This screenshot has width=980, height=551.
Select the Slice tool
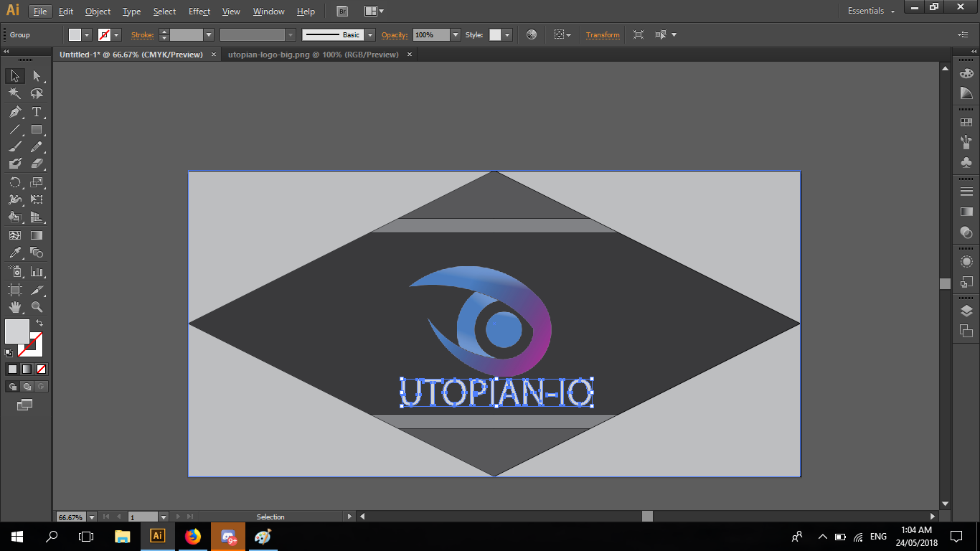coord(37,290)
